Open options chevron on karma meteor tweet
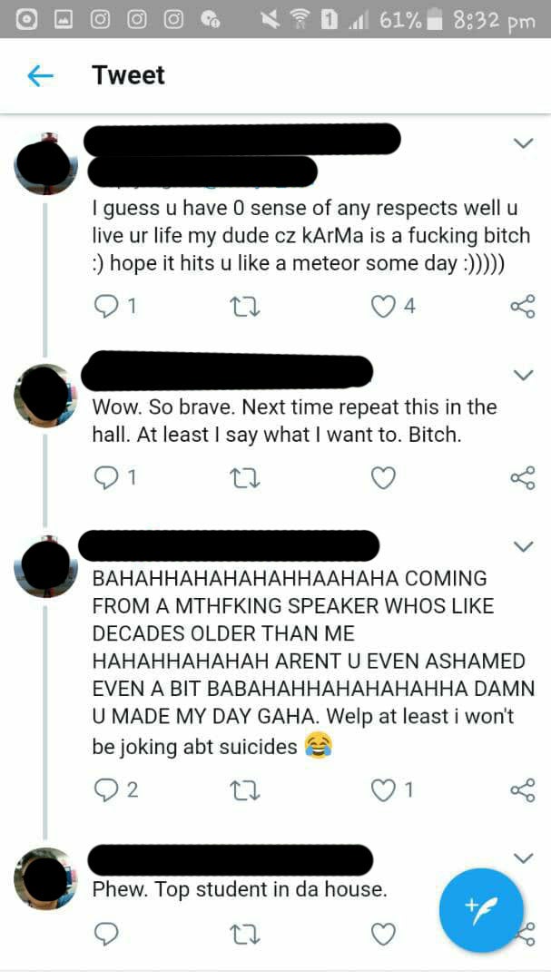551x980 pixels. pos(523,143)
